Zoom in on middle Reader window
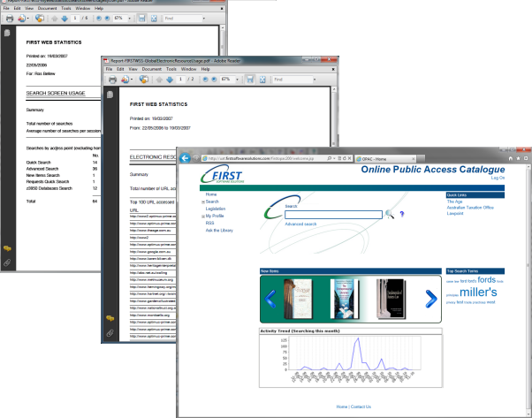The image size is (532, 418). click(x=214, y=80)
